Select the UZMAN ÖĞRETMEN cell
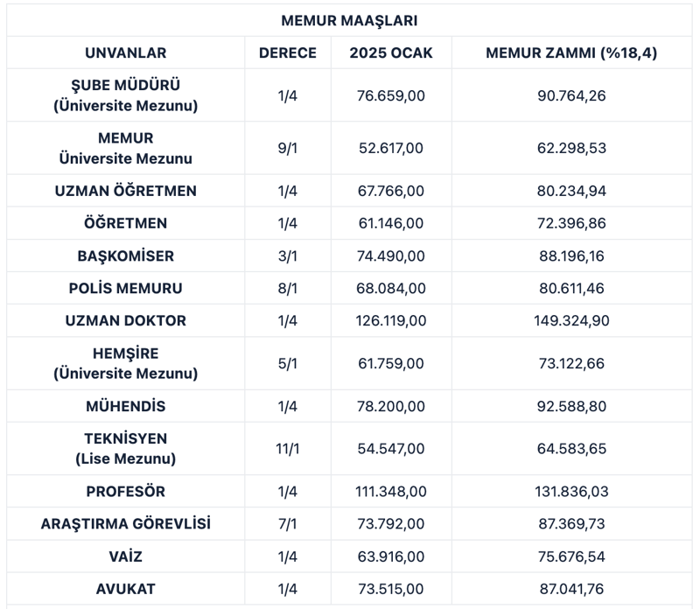The image size is (700, 609). click(125, 191)
